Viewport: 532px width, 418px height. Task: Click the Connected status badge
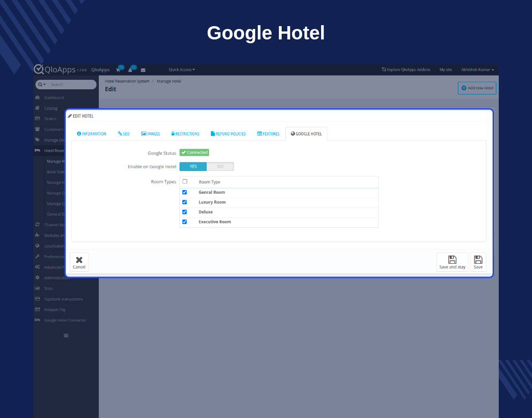[x=194, y=152]
